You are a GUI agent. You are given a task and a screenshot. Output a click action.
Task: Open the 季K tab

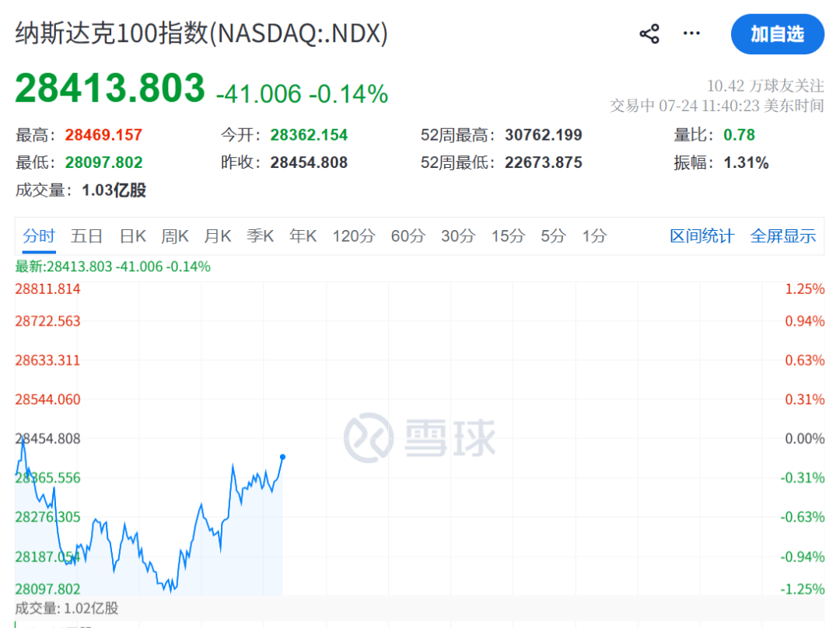pyautogui.click(x=260, y=236)
